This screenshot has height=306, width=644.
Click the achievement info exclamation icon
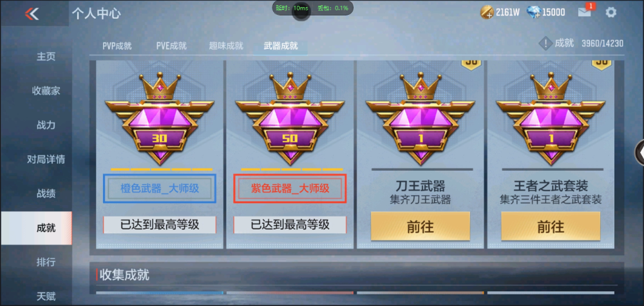point(545,43)
